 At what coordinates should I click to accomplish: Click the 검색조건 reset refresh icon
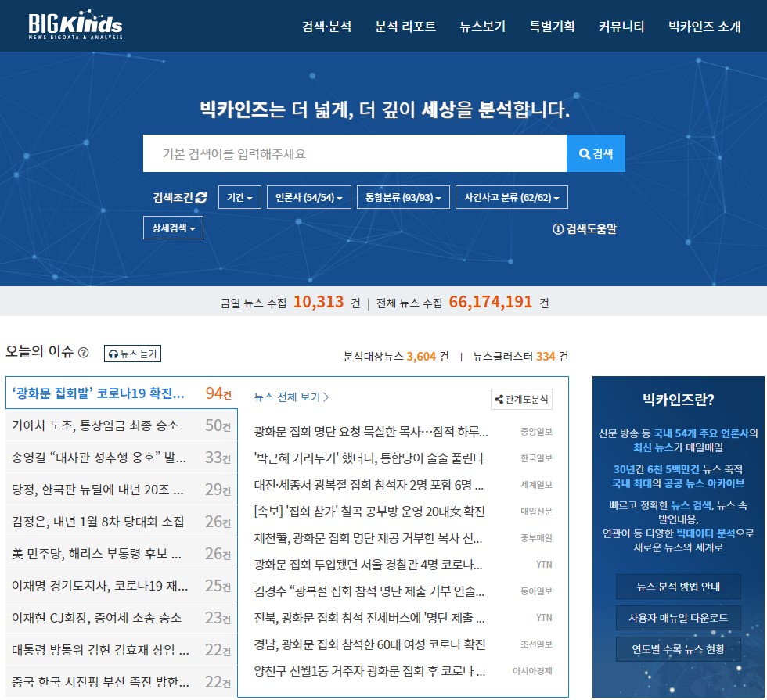click(x=201, y=197)
